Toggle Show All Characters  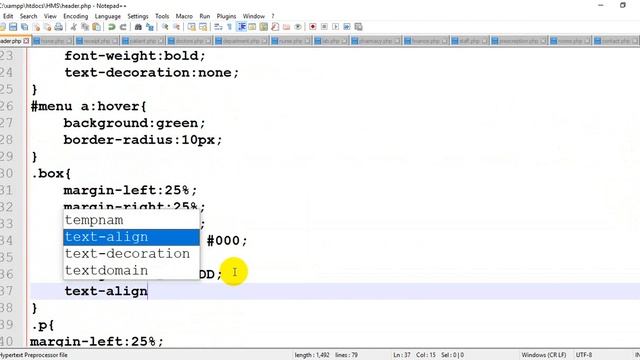(x=229, y=27)
